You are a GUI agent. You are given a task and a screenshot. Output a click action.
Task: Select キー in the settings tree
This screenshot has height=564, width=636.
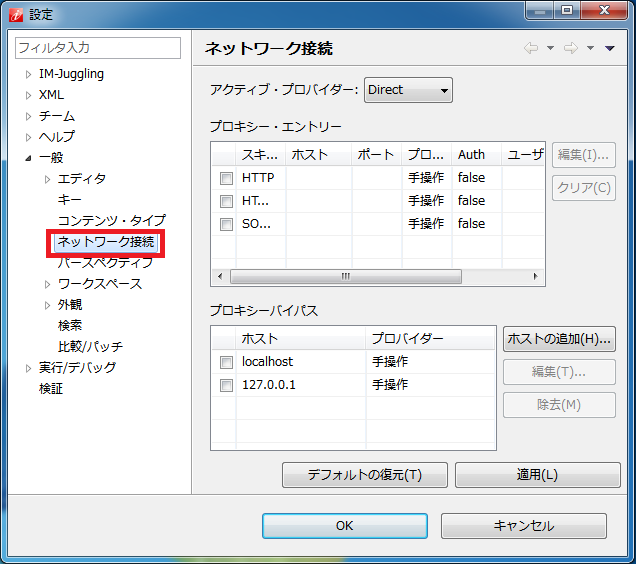pyautogui.click(x=69, y=200)
